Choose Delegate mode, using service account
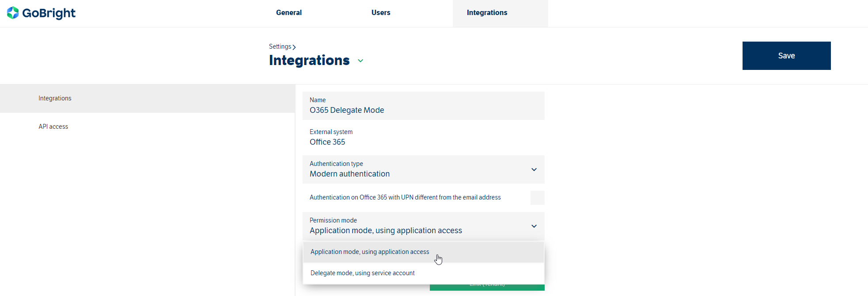The width and height of the screenshot is (868, 296). tap(362, 273)
